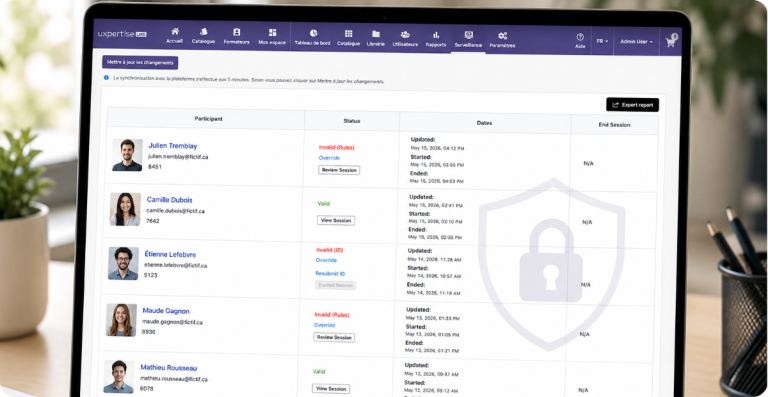Click the Participant column header
Image resolution: width=768 pixels, height=397 pixels.
pyautogui.click(x=209, y=118)
